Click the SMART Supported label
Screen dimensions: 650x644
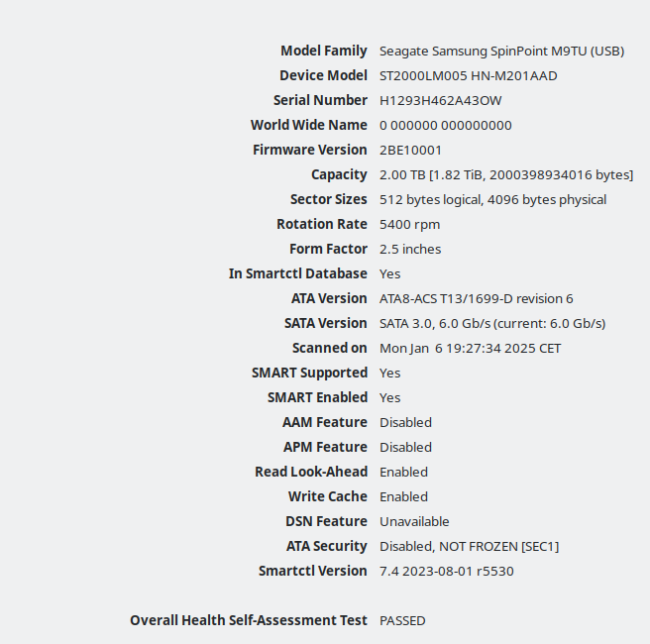[x=309, y=373]
